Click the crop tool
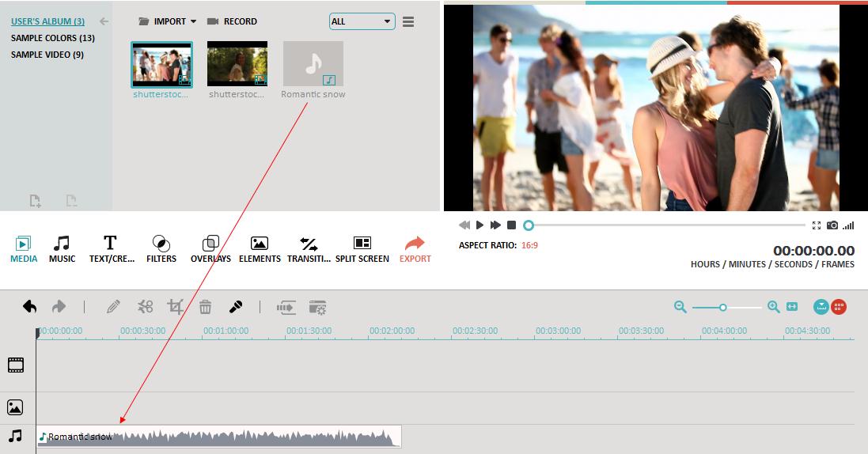The height and width of the screenshot is (454, 868). tap(176, 307)
